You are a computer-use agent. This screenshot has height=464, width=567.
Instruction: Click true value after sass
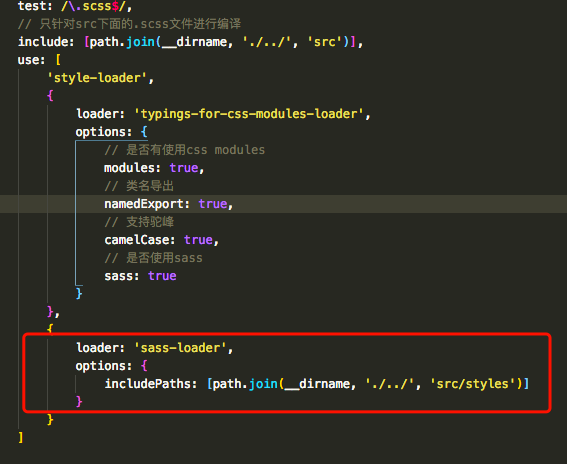click(x=162, y=276)
